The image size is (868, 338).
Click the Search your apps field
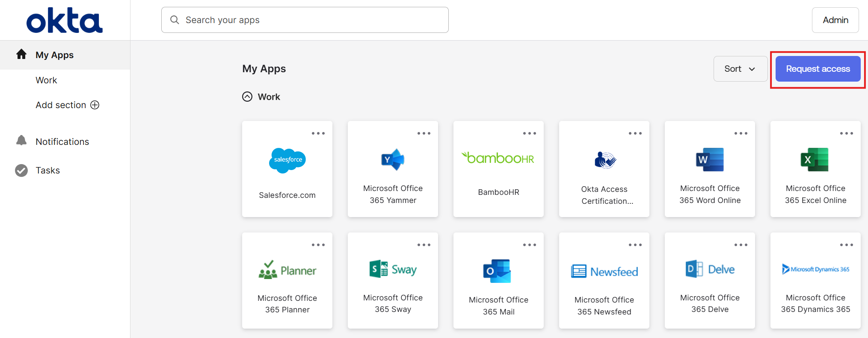[x=305, y=20]
